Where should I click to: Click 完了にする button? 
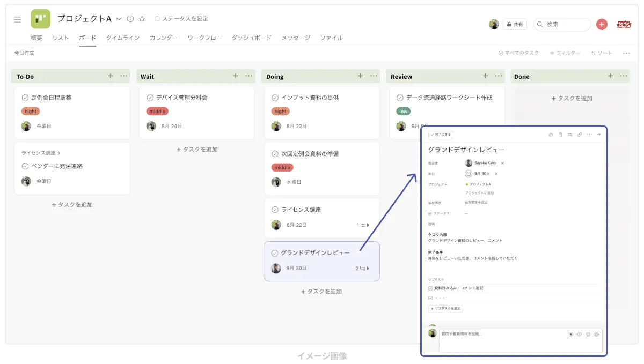pyautogui.click(x=441, y=135)
